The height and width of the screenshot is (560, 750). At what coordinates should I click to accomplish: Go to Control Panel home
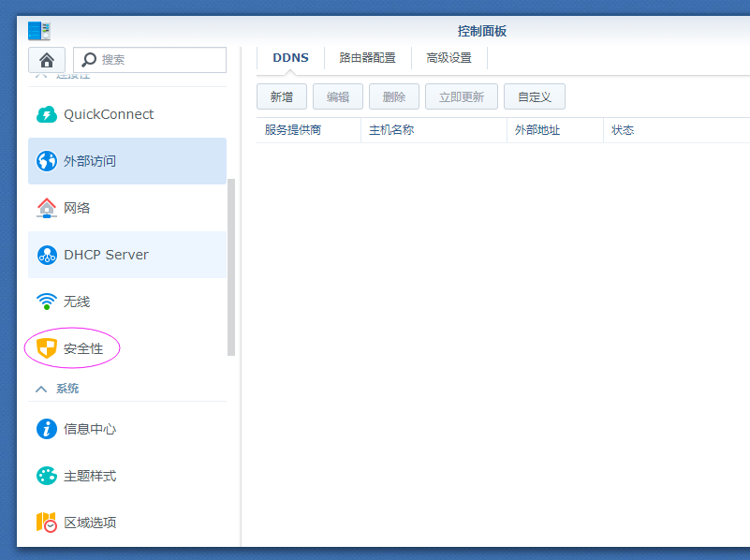[x=47, y=60]
